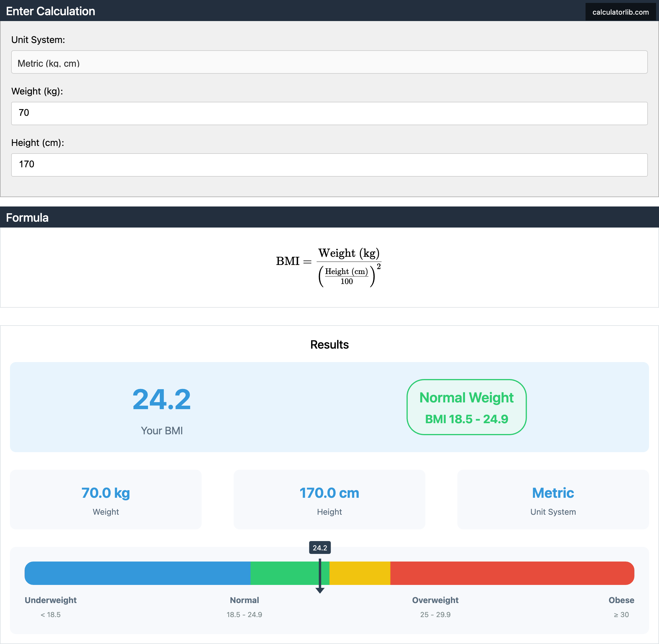Click the 70.0 kg weight card
Viewport: 659px width, 644px height.
coord(106,500)
